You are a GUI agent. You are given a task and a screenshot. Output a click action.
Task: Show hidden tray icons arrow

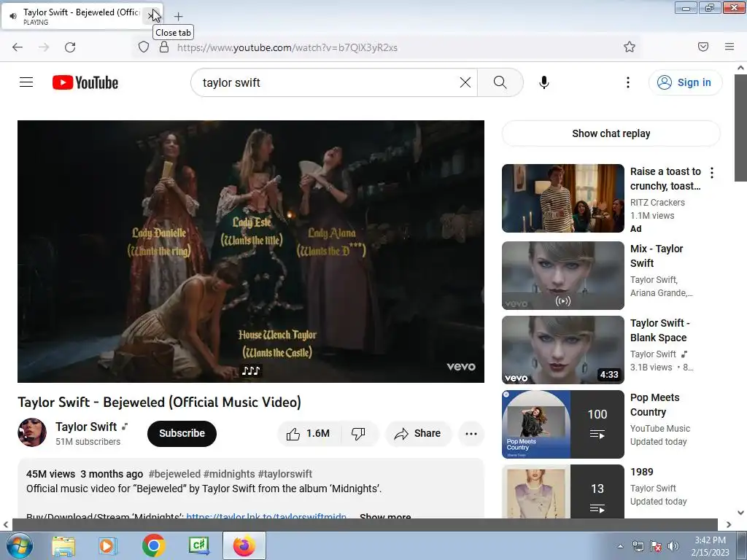pyautogui.click(x=620, y=546)
